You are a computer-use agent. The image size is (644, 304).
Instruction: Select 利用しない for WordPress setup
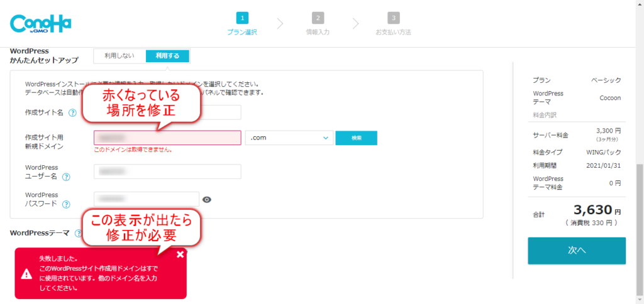tap(119, 56)
